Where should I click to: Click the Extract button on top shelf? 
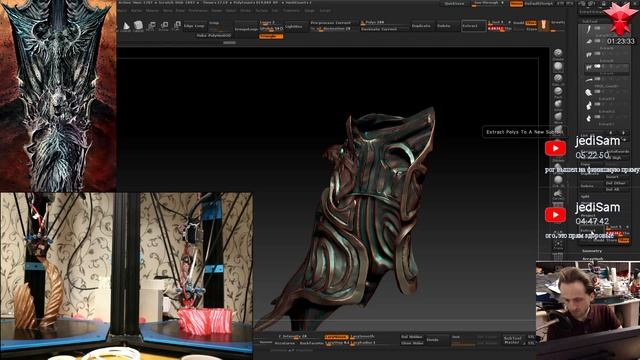click(x=473, y=26)
